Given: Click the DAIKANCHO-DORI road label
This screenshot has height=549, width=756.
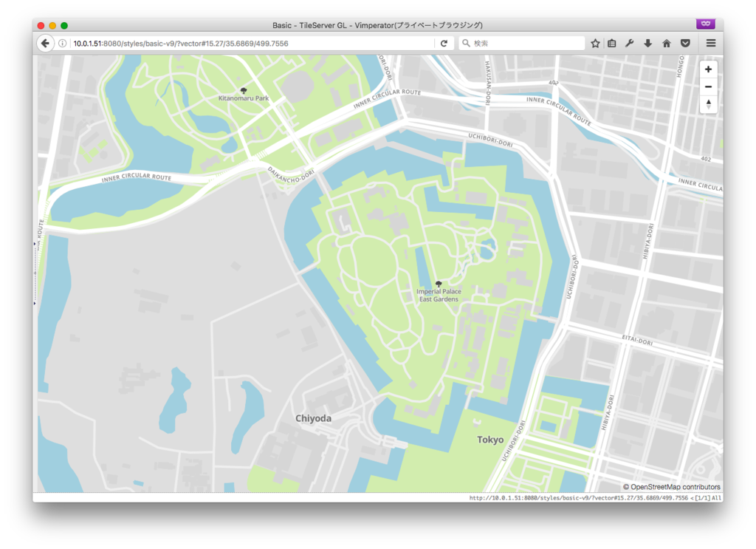Looking at the screenshot, I should [291, 175].
